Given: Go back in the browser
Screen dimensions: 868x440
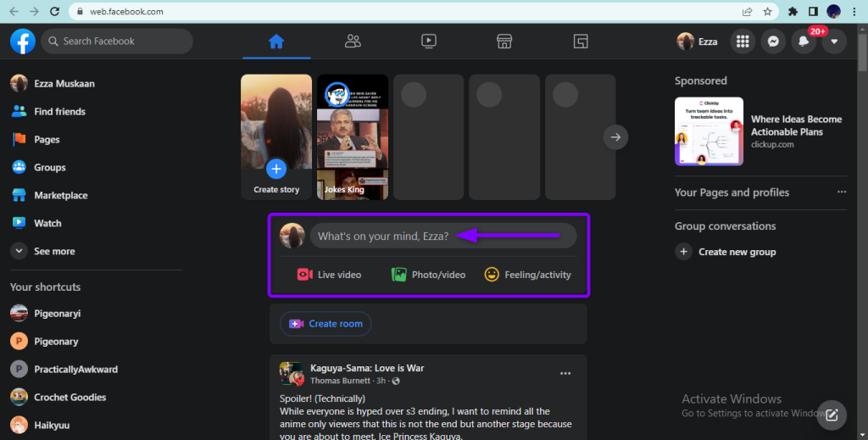Looking at the screenshot, I should coord(14,12).
